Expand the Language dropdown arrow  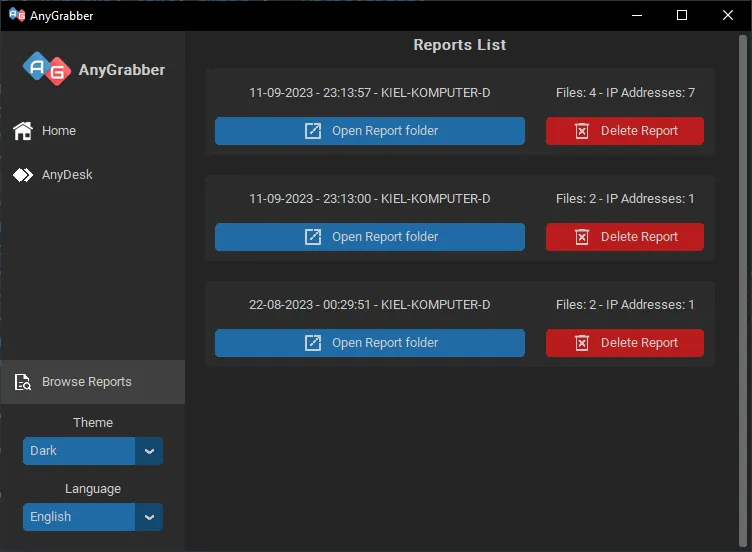point(149,517)
